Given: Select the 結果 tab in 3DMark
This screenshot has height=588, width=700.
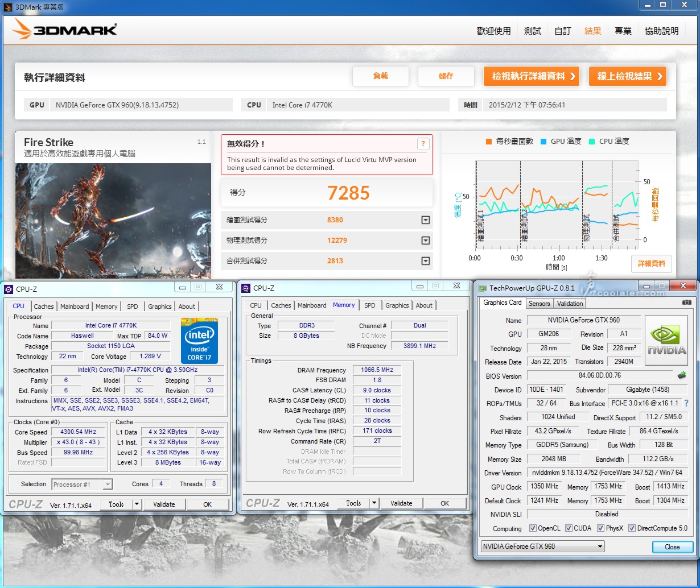Looking at the screenshot, I should click(x=593, y=31).
